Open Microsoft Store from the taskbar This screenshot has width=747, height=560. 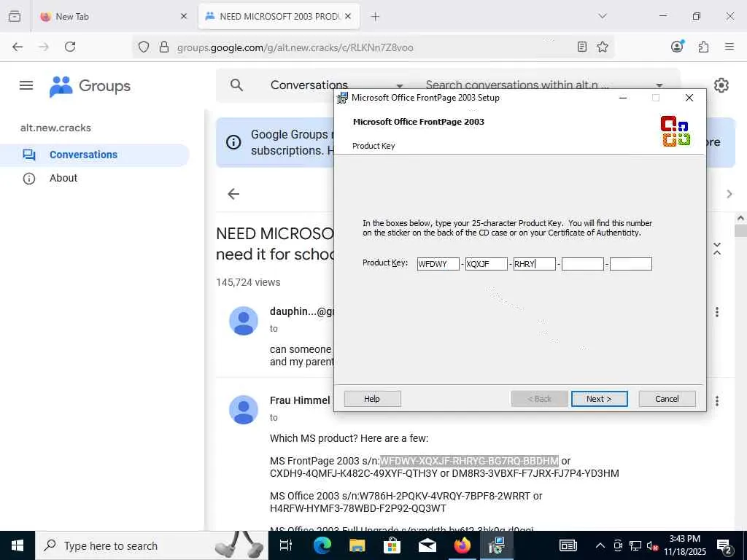392,545
